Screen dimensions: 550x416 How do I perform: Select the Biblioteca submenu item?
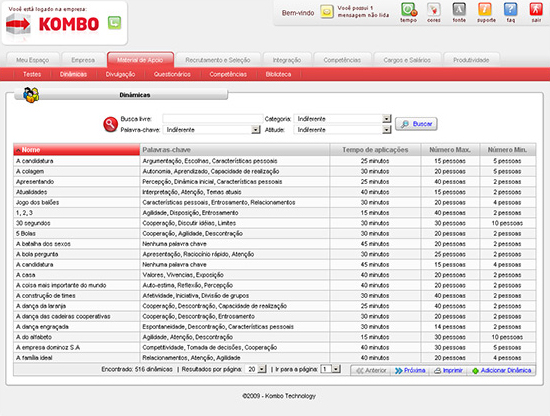pos(278,74)
